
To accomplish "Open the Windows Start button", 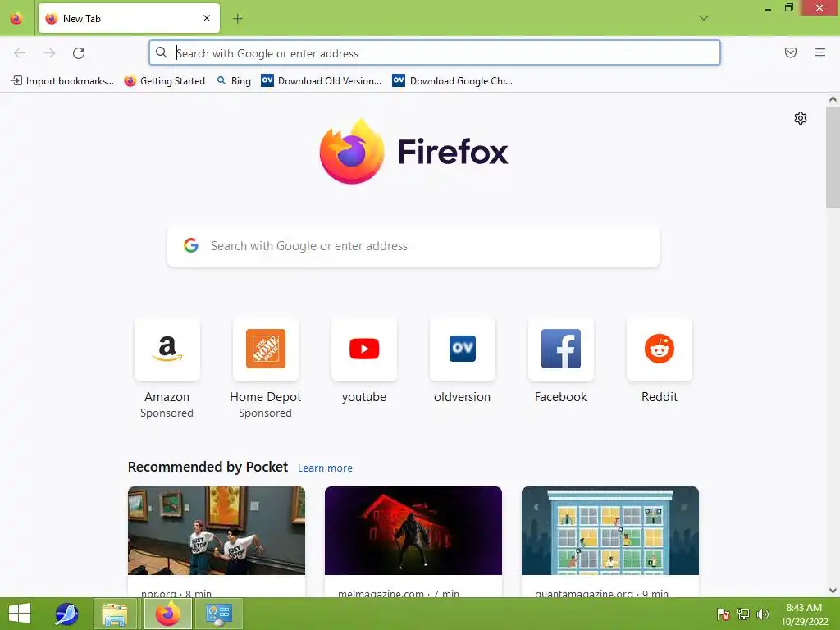I will [x=20, y=614].
